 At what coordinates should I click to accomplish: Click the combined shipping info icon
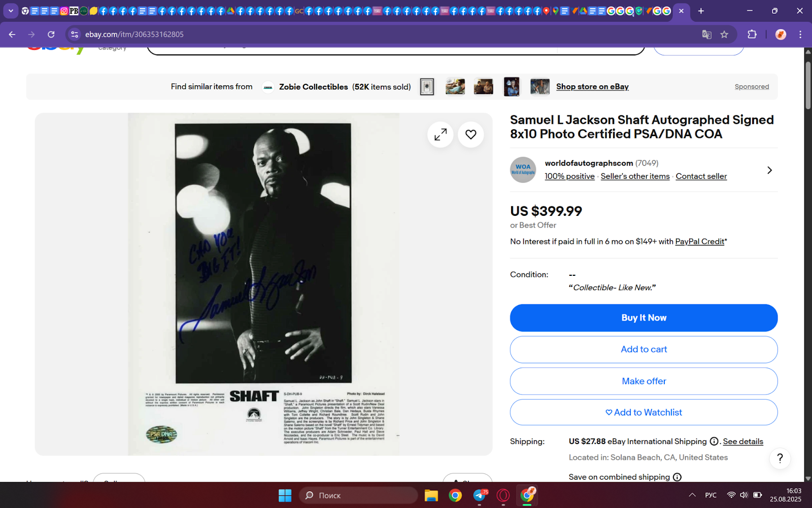click(x=677, y=477)
